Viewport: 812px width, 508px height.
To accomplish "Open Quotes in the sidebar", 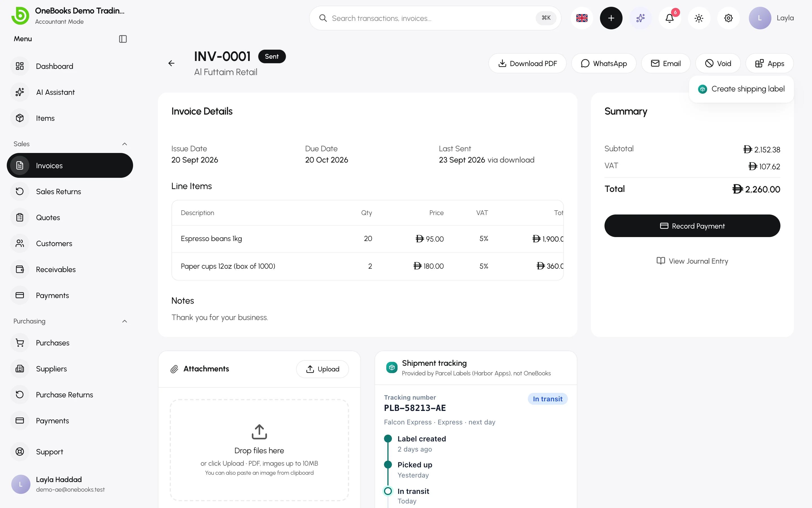I will (70, 217).
